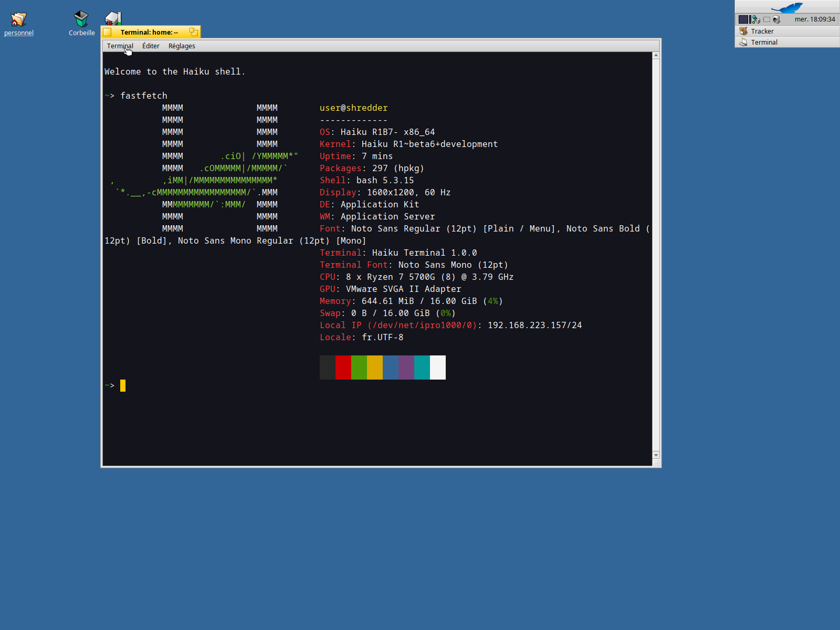Click the 'Terminal Font: Noto Sans Mono (12pt)' line
Screen dimensions: 840x630
coord(414,265)
